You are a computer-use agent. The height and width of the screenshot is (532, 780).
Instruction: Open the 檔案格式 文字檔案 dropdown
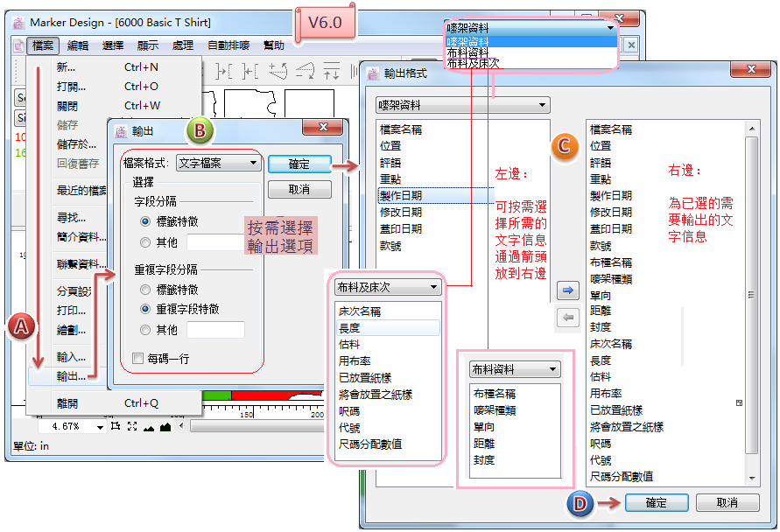(x=218, y=163)
